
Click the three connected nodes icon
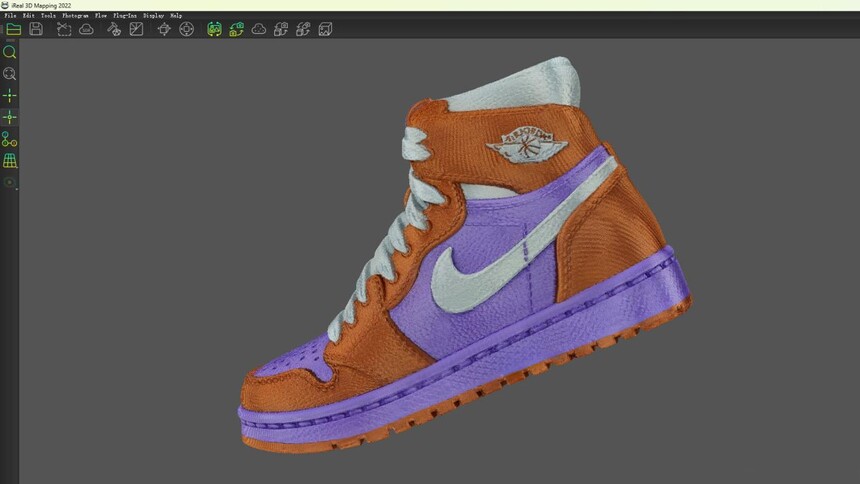(x=9, y=139)
